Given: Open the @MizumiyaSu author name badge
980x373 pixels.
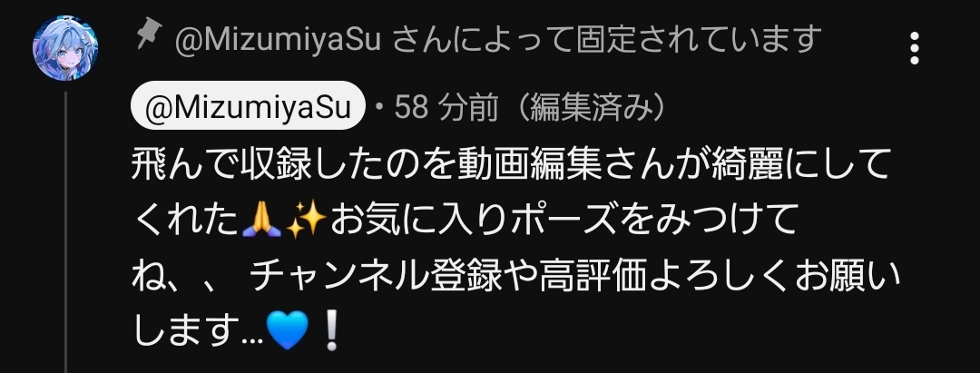Looking at the screenshot, I should (x=248, y=107).
